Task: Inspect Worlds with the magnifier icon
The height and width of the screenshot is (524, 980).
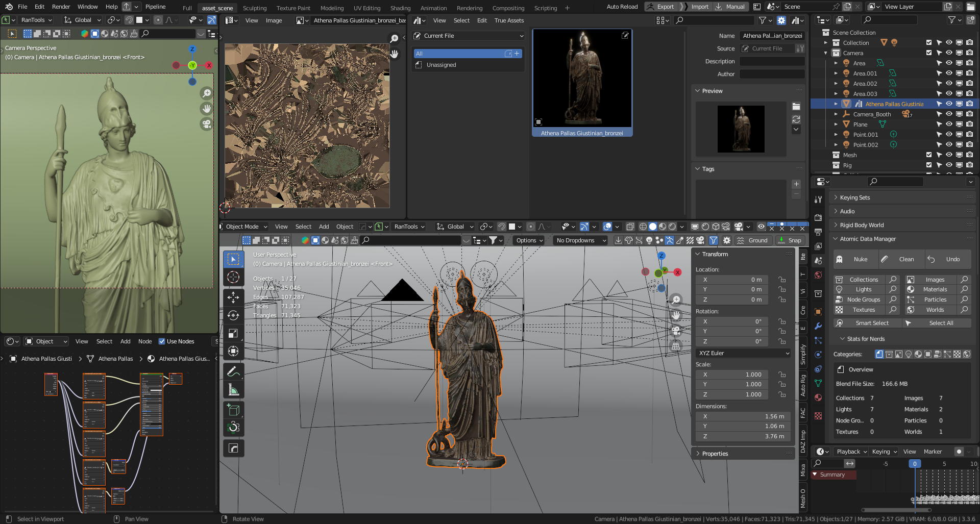Action: tap(964, 310)
